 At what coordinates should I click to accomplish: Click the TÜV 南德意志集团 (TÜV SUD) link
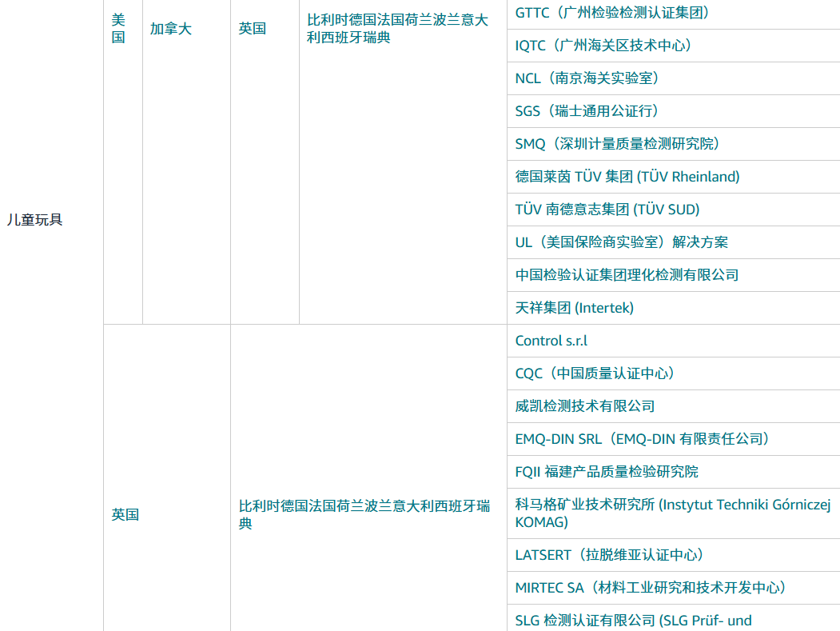[607, 209]
